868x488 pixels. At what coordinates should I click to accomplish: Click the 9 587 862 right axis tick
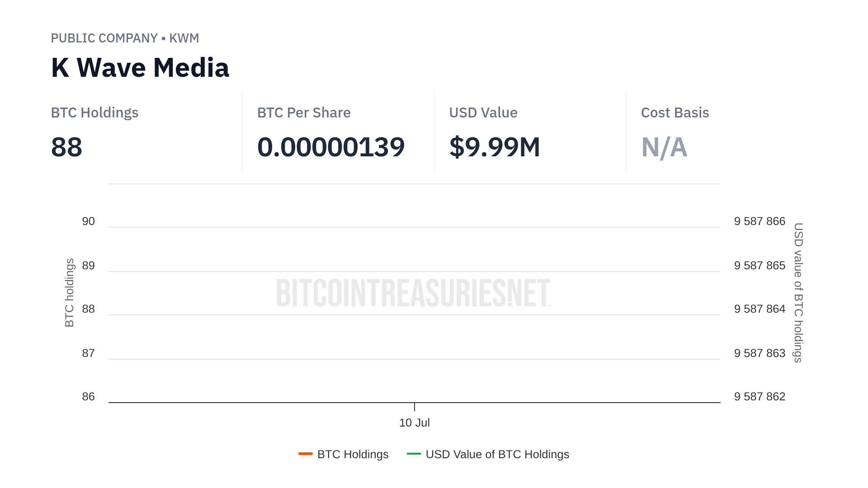point(759,397)
